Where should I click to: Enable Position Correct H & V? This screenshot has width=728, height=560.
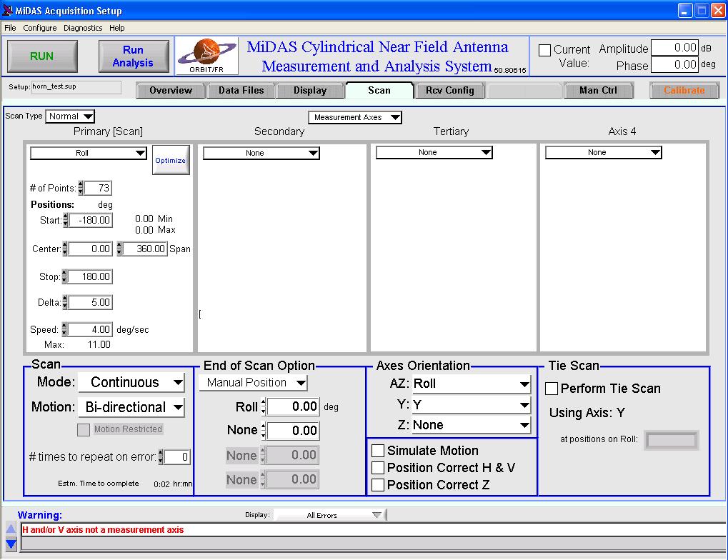[378, 468]
